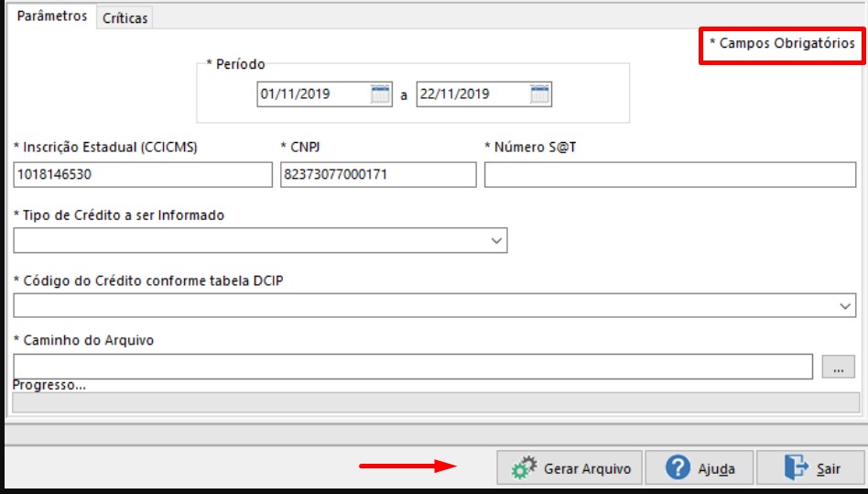Click the Período group label
The height and width of the screenshot is (494, 868).
tap(235, 64)
